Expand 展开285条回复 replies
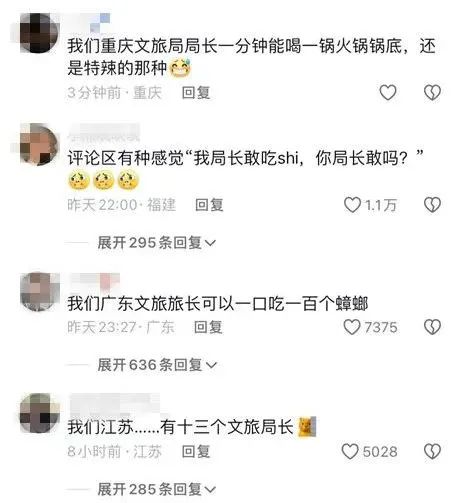Image resolution: width=460 pixels, height=503 pixels. [157, 489]
